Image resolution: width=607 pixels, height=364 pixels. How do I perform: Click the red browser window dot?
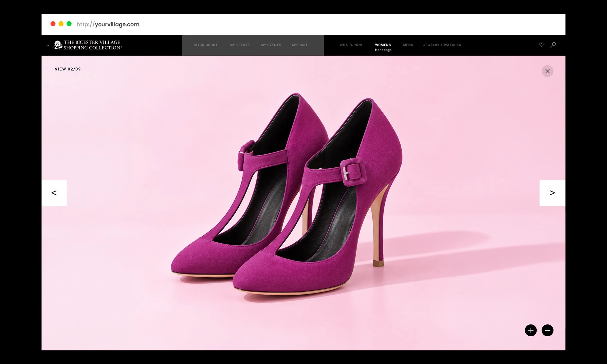coord(53,24)
